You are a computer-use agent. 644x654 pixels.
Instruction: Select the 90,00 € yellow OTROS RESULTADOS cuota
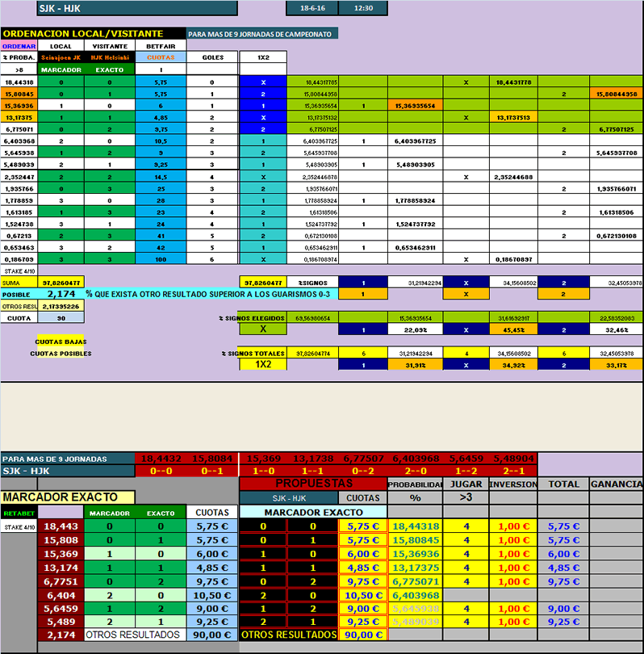(363, 635)
